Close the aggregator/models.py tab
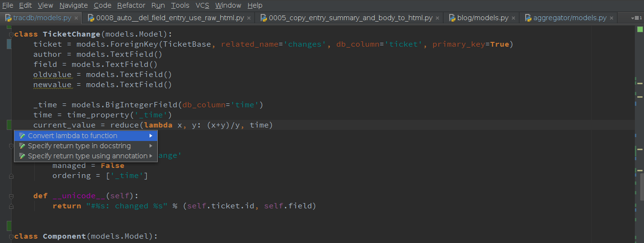Screen dimensions: 644x243 [612, 18]
